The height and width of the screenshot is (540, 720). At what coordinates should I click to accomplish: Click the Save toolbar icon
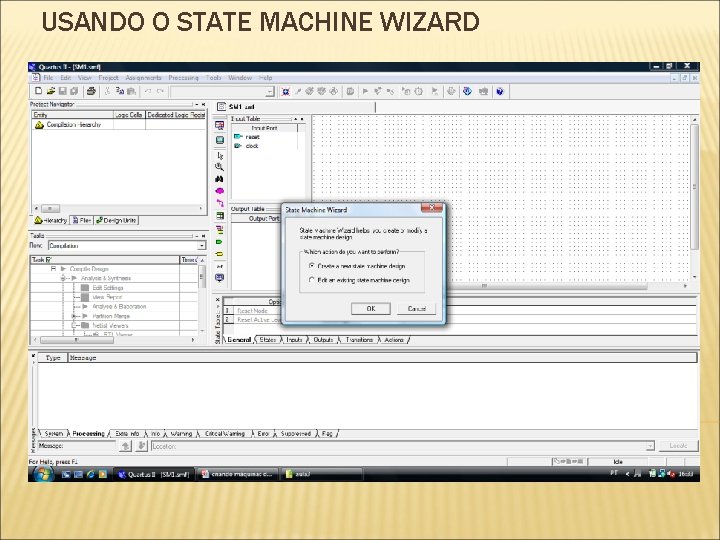pyautogui.click(x=62, y=91)
